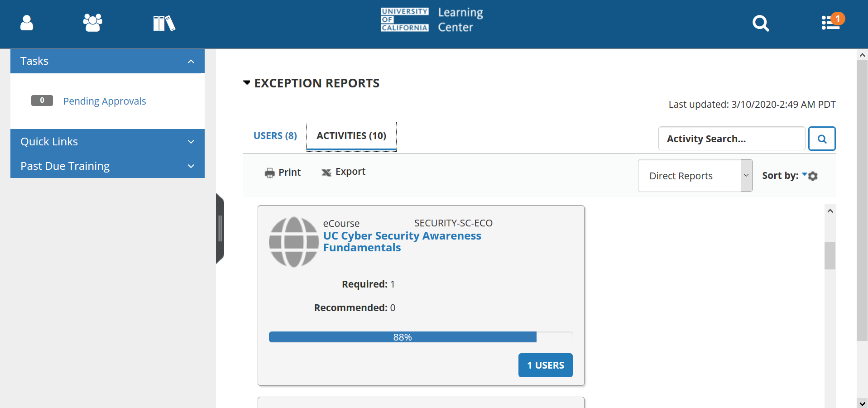Click the eCourse type label
Viewport: 868px width, 408px height.
341,224
